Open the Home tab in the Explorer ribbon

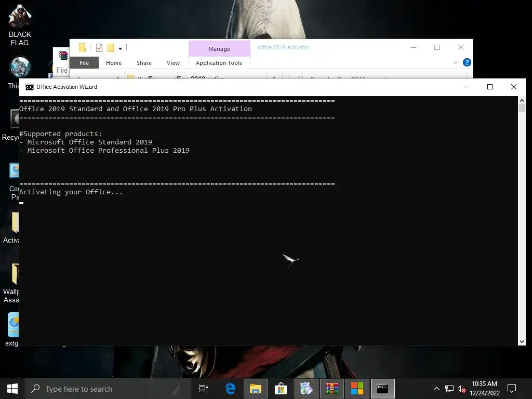(114, 63)
